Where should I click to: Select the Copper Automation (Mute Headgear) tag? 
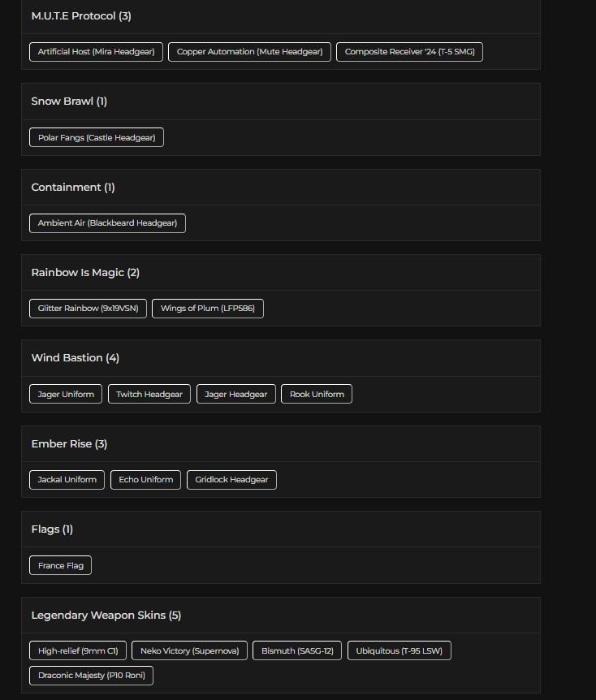(249, 52)
